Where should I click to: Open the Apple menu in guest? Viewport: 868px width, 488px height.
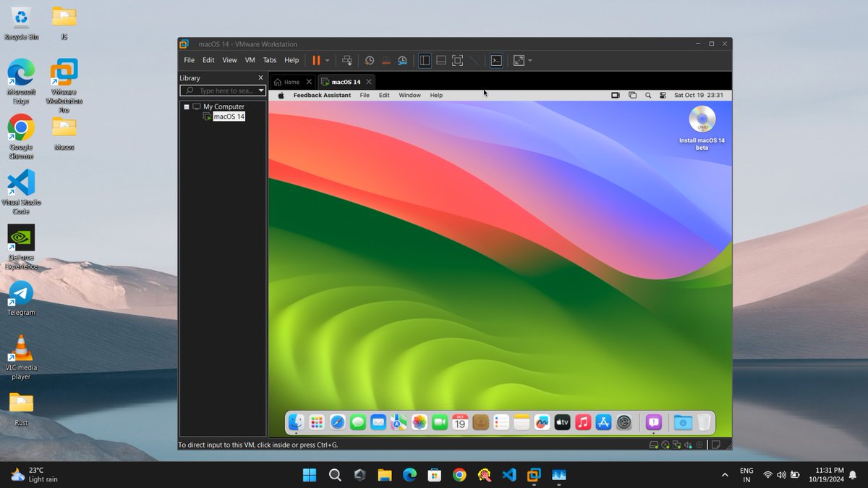(281, 95)
